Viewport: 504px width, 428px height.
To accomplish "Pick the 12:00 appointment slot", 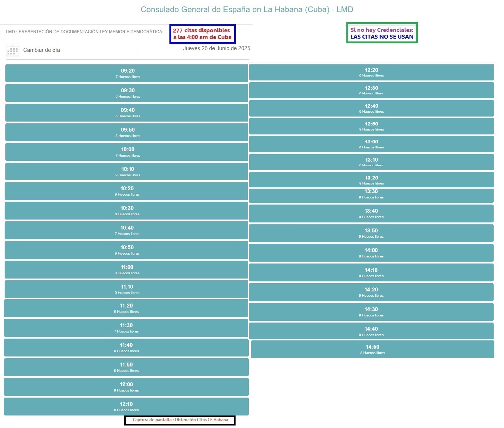I will [126, 387].
